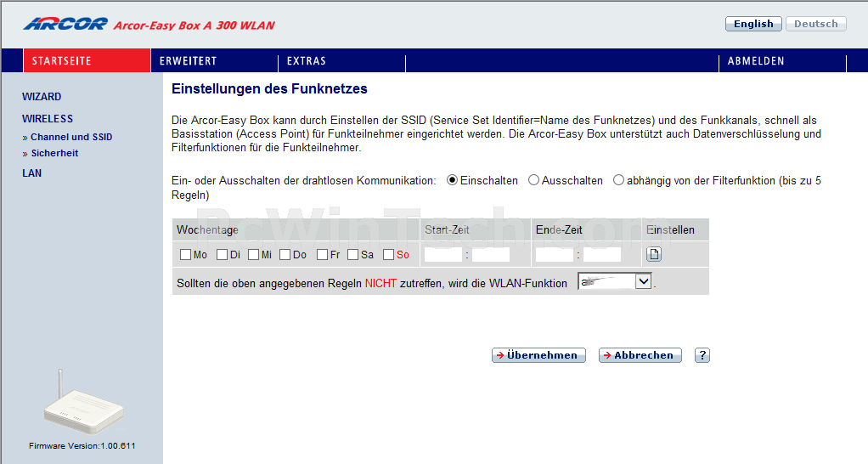Click the Einstellungen des Funknetzes heading
This screenshot has width=868, height=464.
(x=269, y=88)
